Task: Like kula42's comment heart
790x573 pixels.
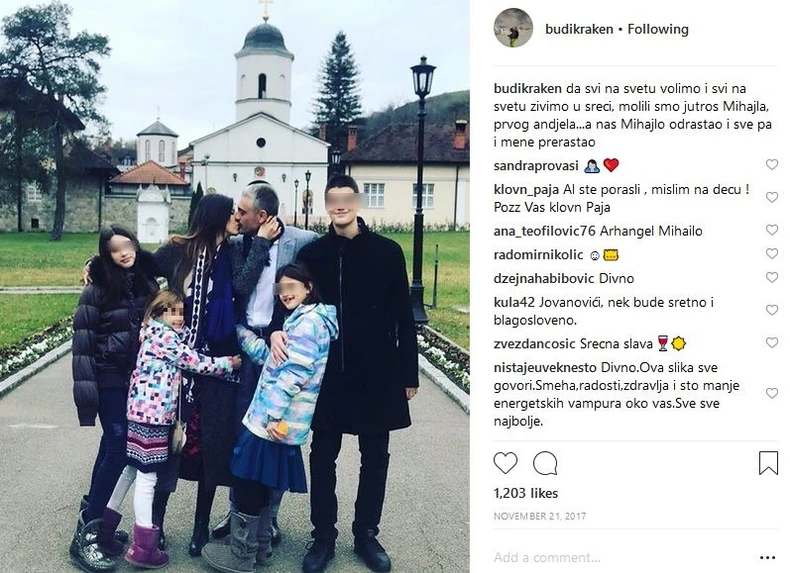Action: [x=772, y=310]
